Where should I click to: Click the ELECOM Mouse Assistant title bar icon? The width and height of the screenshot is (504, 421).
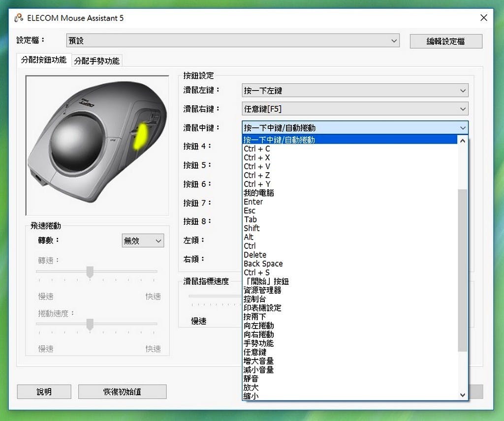(x=19, y=18)
